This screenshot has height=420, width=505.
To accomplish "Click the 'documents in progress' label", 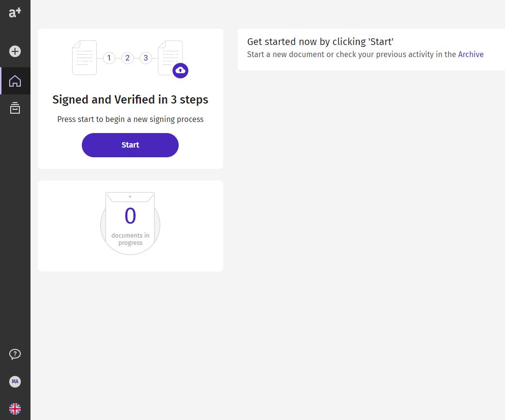I will pos(130,239).
